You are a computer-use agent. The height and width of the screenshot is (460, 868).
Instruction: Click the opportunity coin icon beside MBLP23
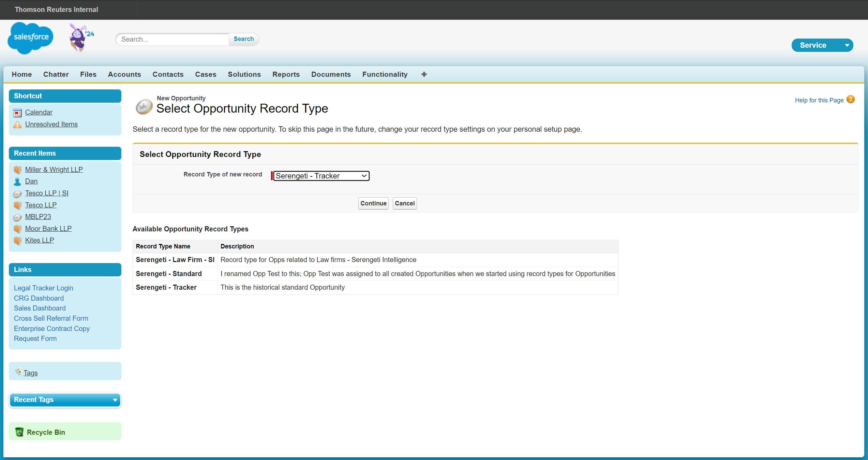[17, 217]
